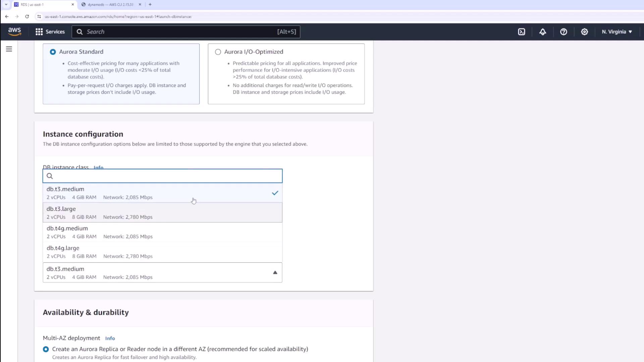Click the Info link beside Multi-AZ deployment
The image size is (644, 362).
[110, 339]
